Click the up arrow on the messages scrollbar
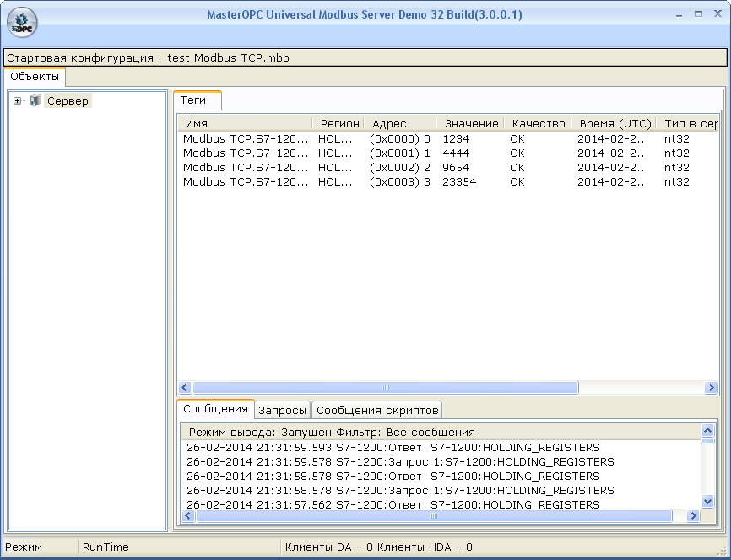This screenshot has width=731, height=560. [707, 429]
